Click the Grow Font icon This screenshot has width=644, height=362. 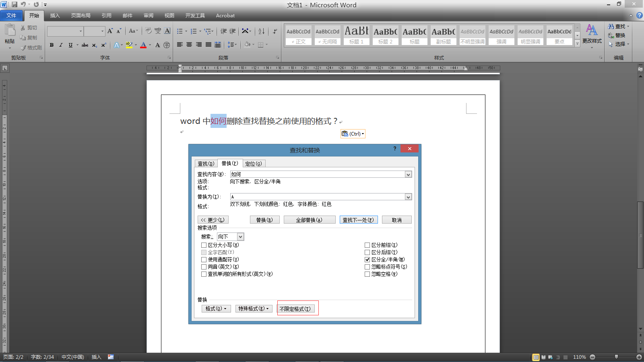(110, 31)
